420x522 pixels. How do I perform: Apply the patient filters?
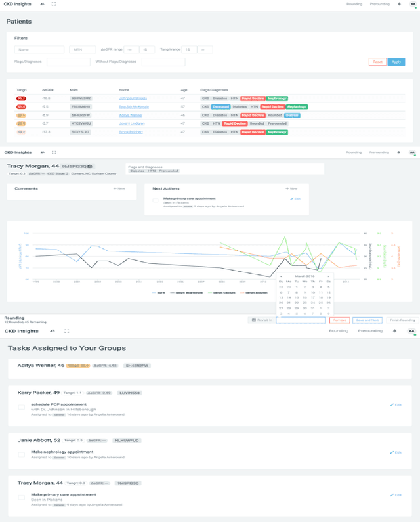(x=396, y=62)
